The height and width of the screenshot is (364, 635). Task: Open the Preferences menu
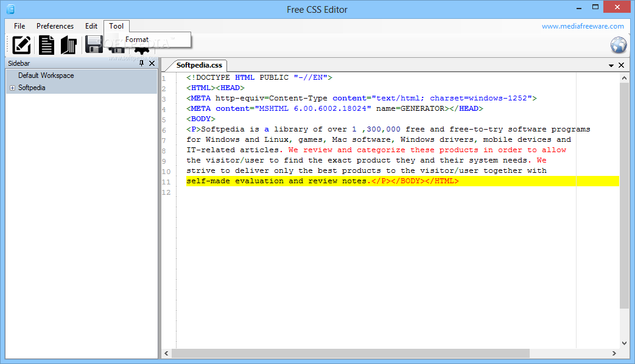55,26
